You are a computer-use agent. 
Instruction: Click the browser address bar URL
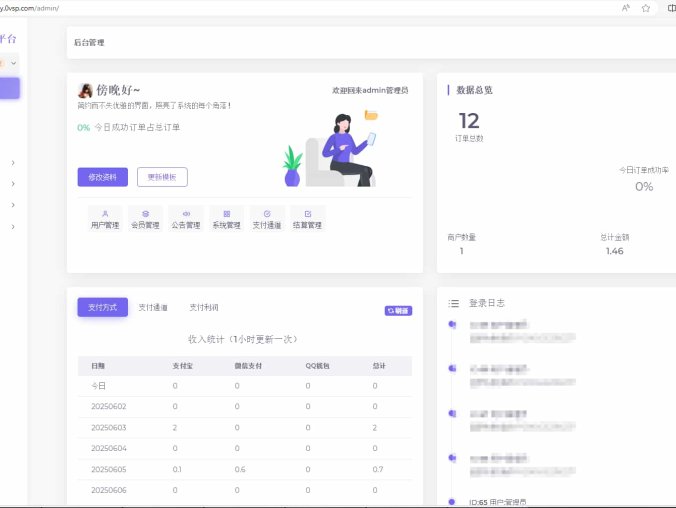[x=29, y=8]
